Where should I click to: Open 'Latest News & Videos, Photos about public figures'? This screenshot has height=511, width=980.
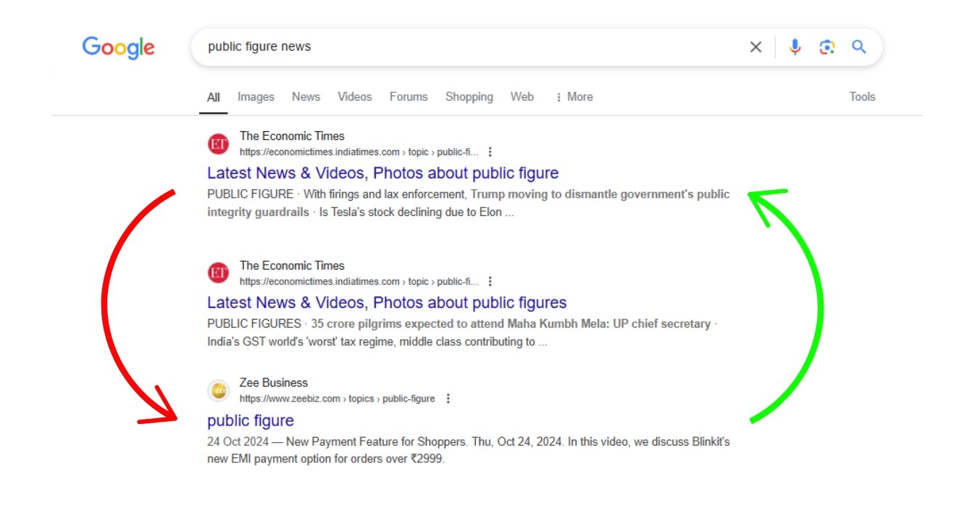[387, 303]
